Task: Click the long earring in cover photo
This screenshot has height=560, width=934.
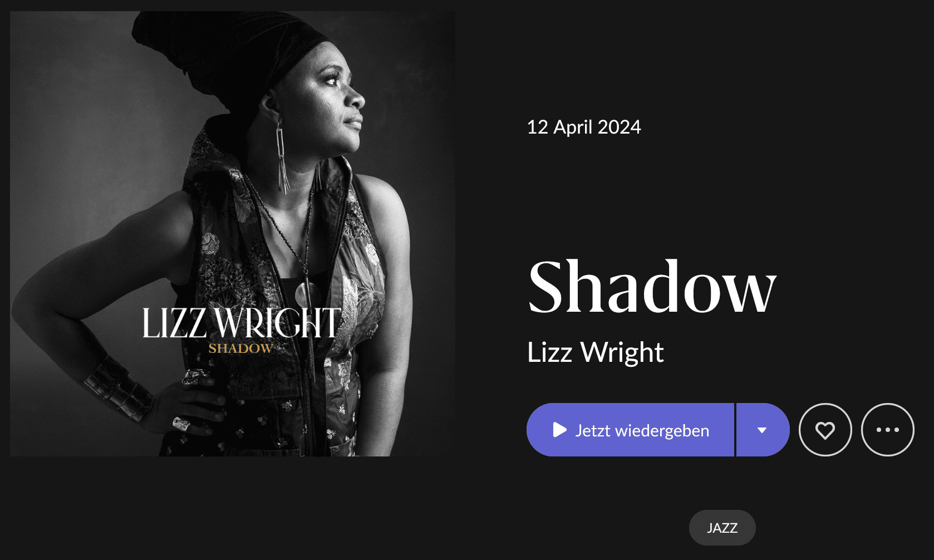Action: coord(282,156)
